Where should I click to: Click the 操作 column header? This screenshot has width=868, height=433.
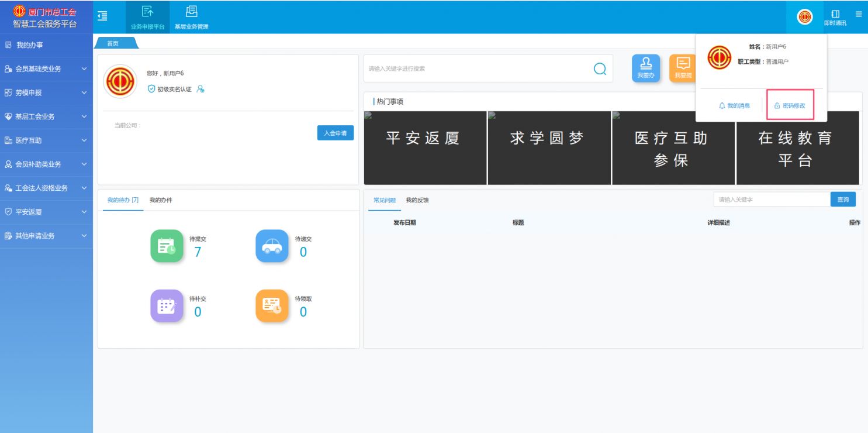855,223
